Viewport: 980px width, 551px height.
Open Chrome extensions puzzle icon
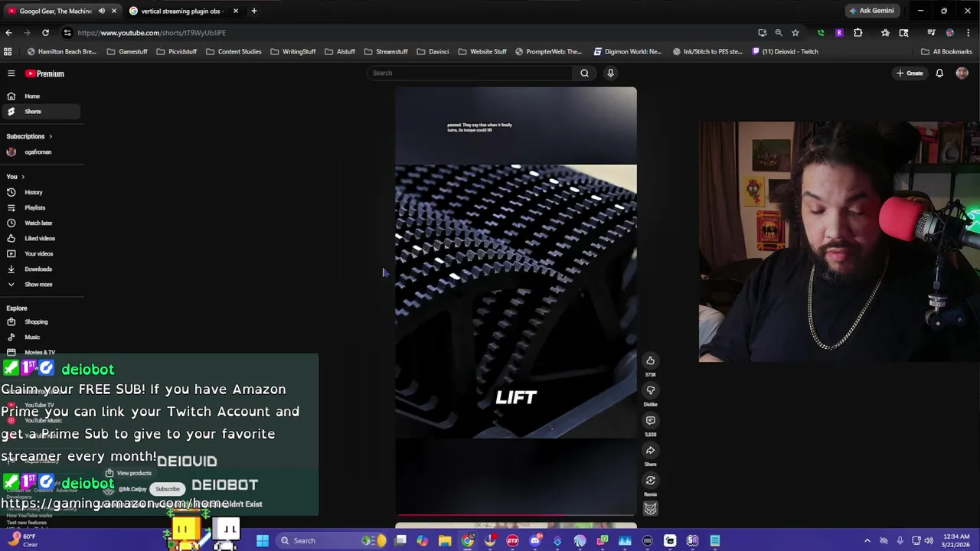(857, 33)
